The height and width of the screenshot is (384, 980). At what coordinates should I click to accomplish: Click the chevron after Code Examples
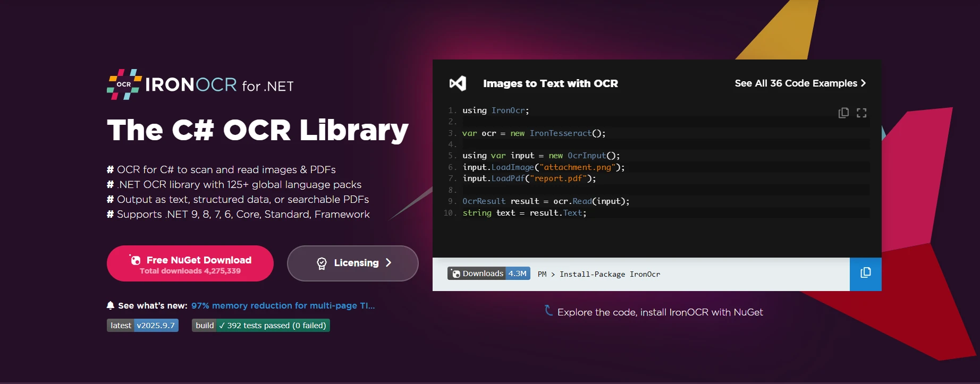click(864, 83)
